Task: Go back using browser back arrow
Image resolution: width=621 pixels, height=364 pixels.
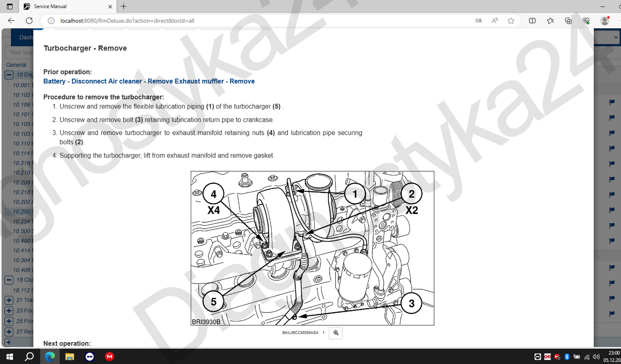Action: point(11,21)
